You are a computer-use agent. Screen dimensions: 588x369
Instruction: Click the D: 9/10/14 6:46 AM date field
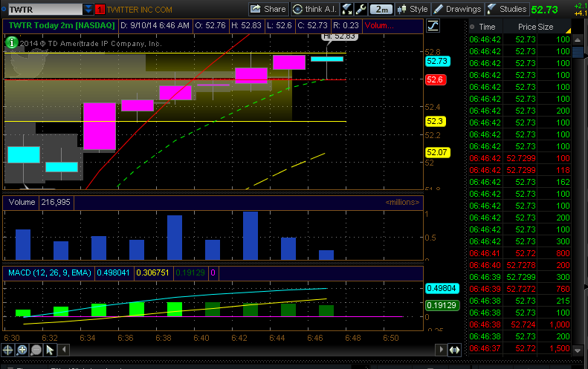click(x=155, y=25)
